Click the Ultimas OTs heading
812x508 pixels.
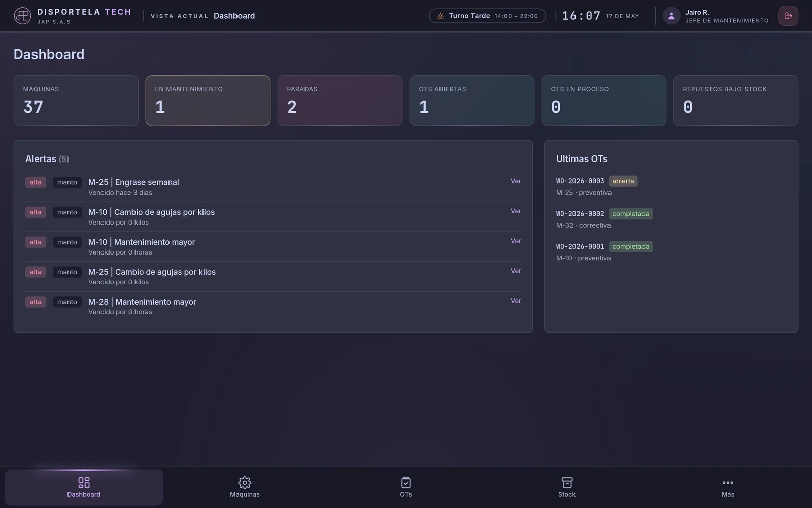pos(582,159)
